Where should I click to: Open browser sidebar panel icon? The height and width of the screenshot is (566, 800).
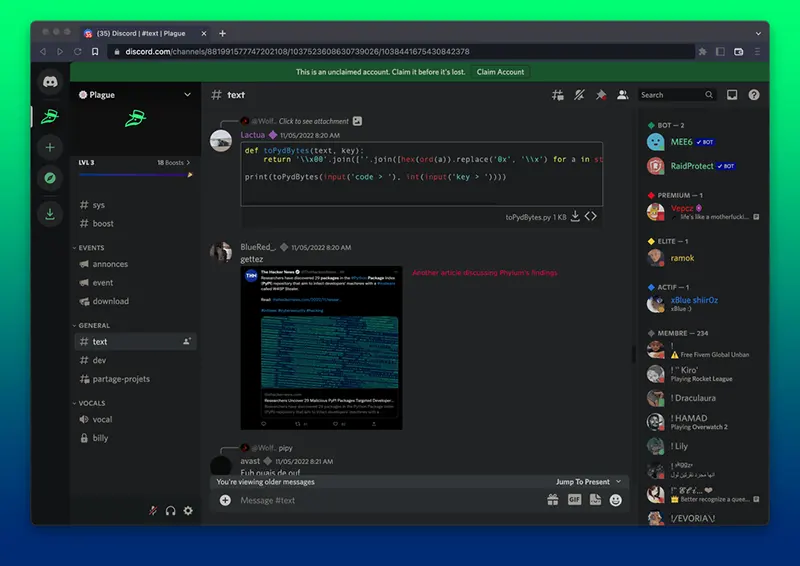[x=720, y=52]
